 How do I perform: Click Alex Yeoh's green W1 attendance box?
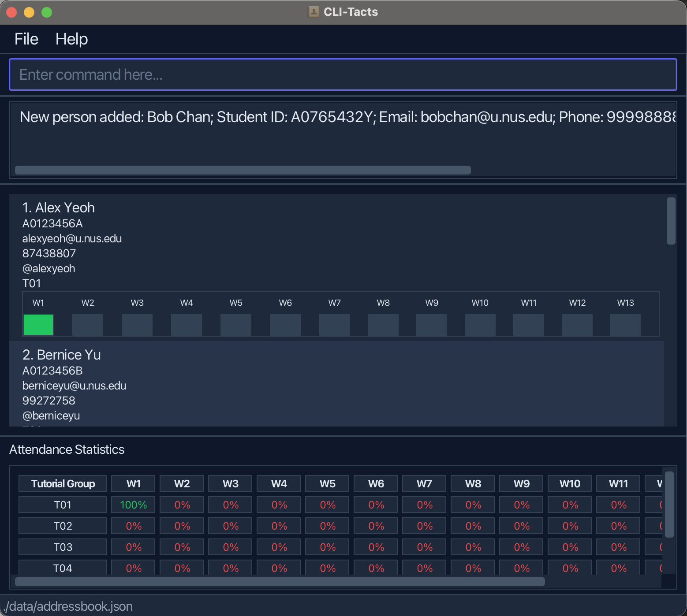click(x=38, y=325)
